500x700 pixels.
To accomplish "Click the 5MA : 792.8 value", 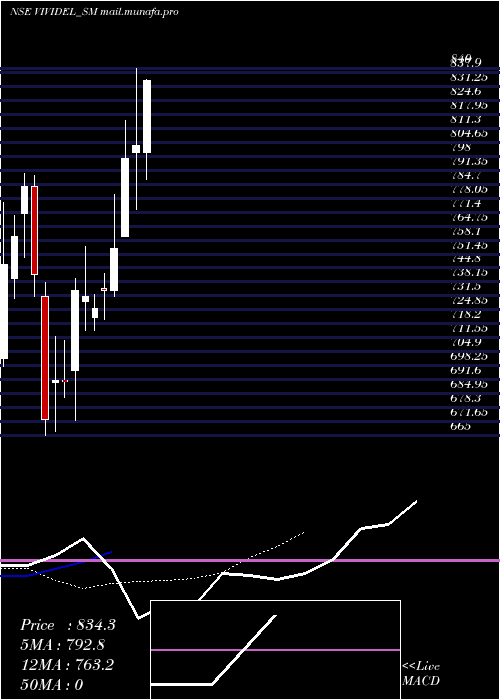I will tap(63, 645).
